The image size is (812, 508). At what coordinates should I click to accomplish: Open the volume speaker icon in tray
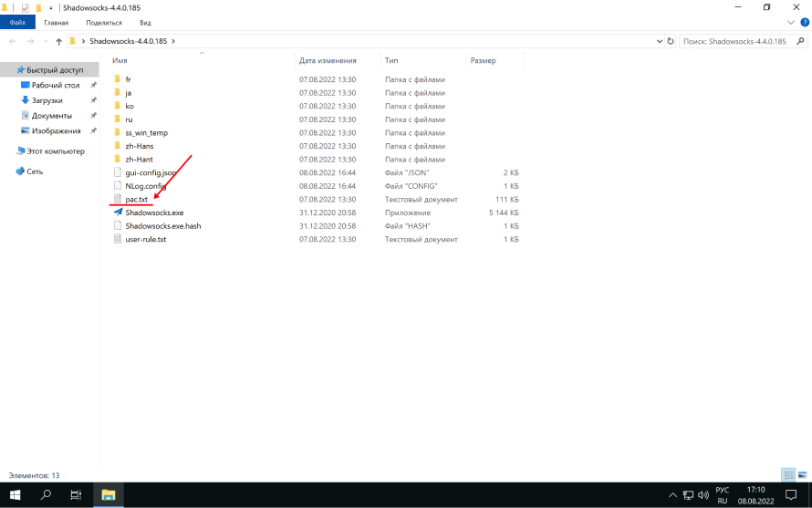point(703,495)
